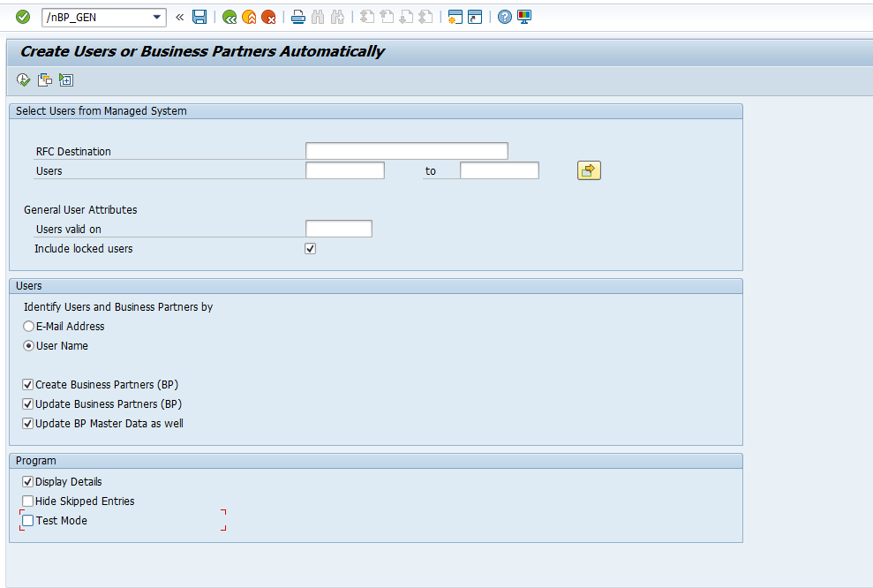Open Customize Local Layout monitor icon
The height and width of the screenshot is (588, 873).
coord(524,18)
